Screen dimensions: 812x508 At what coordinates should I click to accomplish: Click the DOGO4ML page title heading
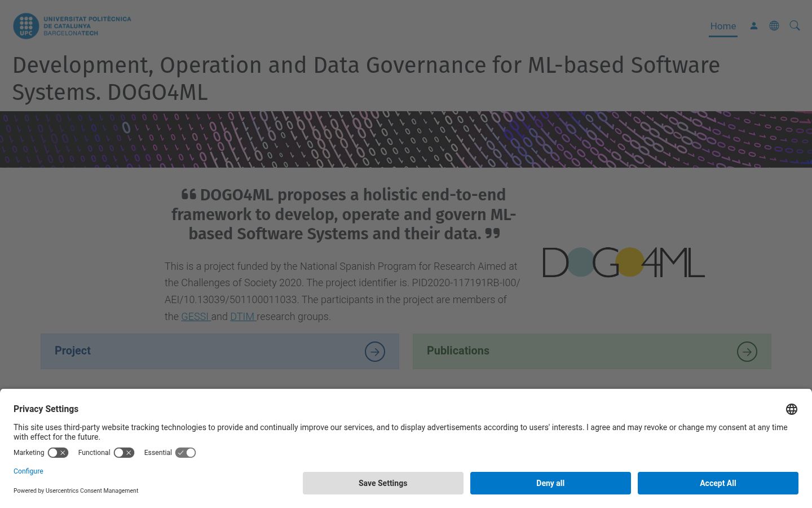[366, 78]
